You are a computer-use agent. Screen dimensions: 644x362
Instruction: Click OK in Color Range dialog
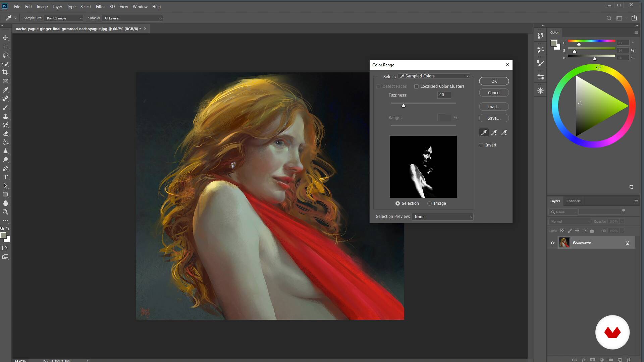click(494, 81)
